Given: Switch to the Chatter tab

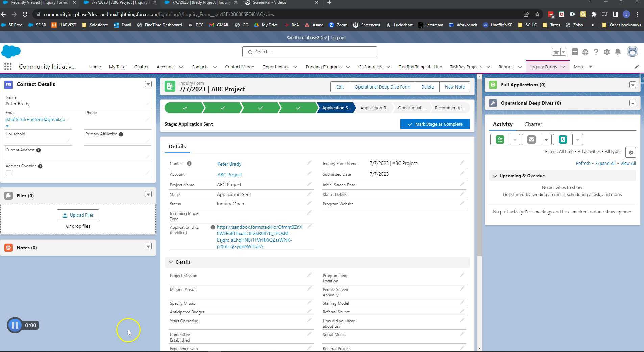Looking at the screenshot, I should click(533, 124).
